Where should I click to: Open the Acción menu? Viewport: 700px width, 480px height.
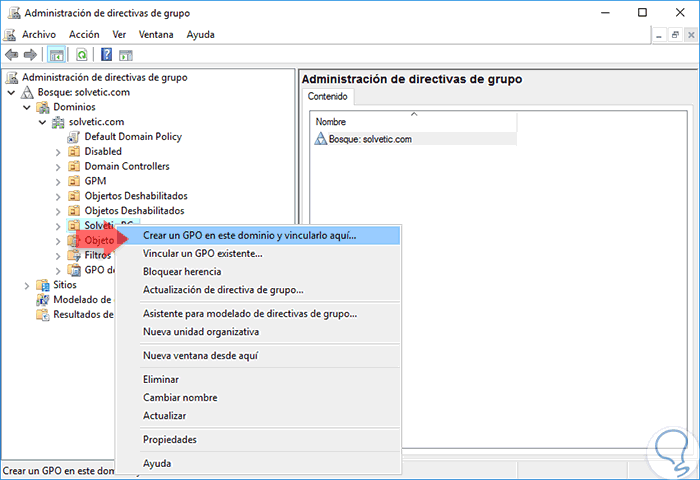[x=84, y=34]
